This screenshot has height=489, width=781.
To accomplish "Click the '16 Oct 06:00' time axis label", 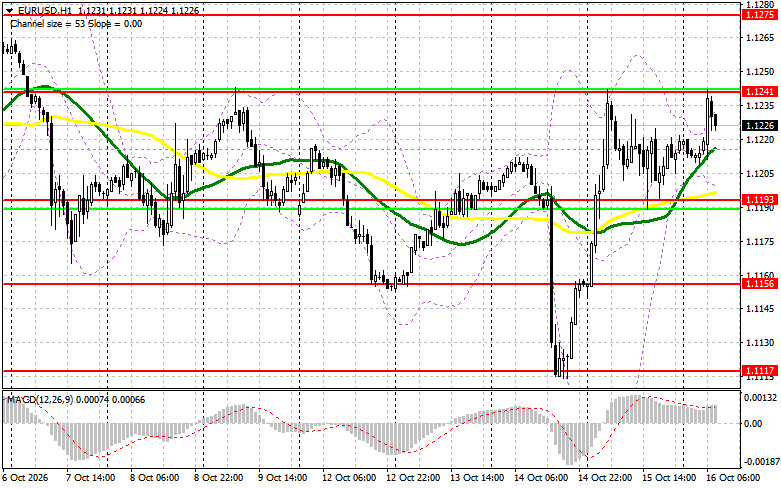I will [733, 478].
